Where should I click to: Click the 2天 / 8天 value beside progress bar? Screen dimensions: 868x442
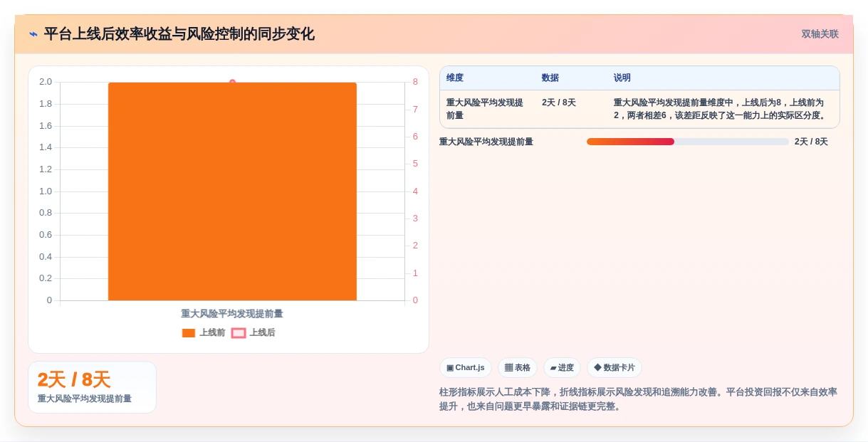tap(811, 142)
